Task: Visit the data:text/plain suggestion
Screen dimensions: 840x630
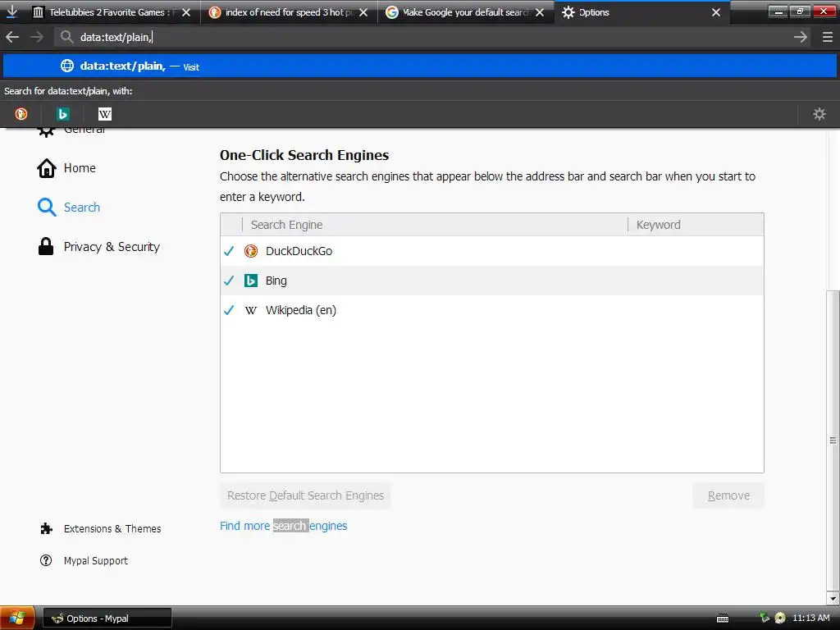Action: tap(420, 66)
